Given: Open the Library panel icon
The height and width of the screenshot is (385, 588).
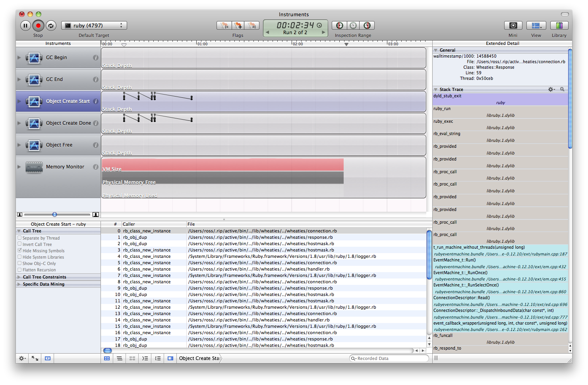Looking at the screenshot, I should 559,26.
